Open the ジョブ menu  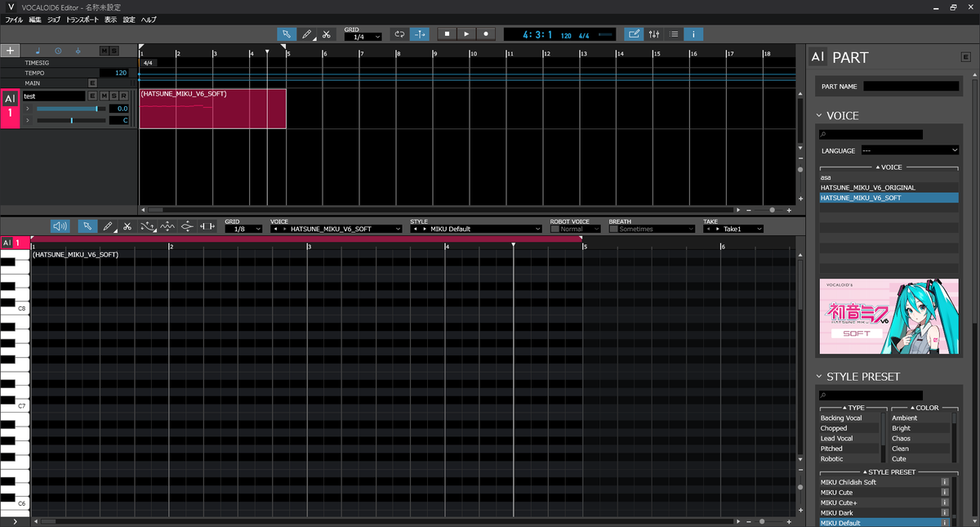point(54,19)
